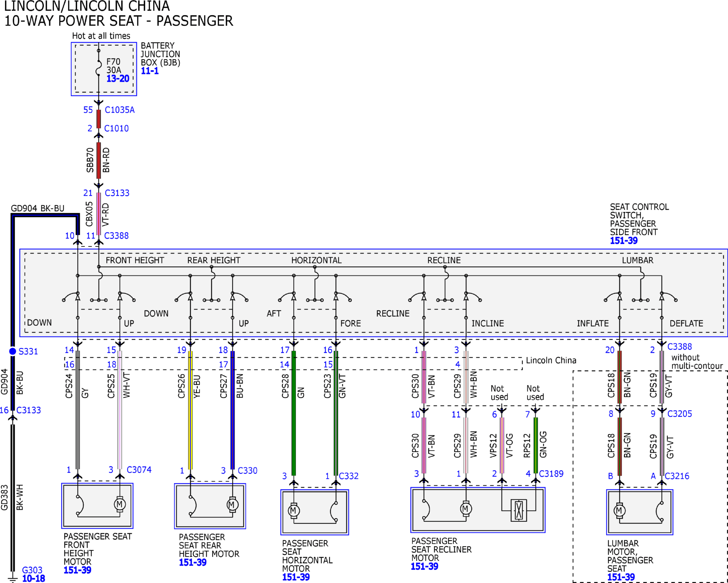This screenshot has width=728, height=583.
Task: Click the CPS28 wire label
Action: tap(285, 386)
